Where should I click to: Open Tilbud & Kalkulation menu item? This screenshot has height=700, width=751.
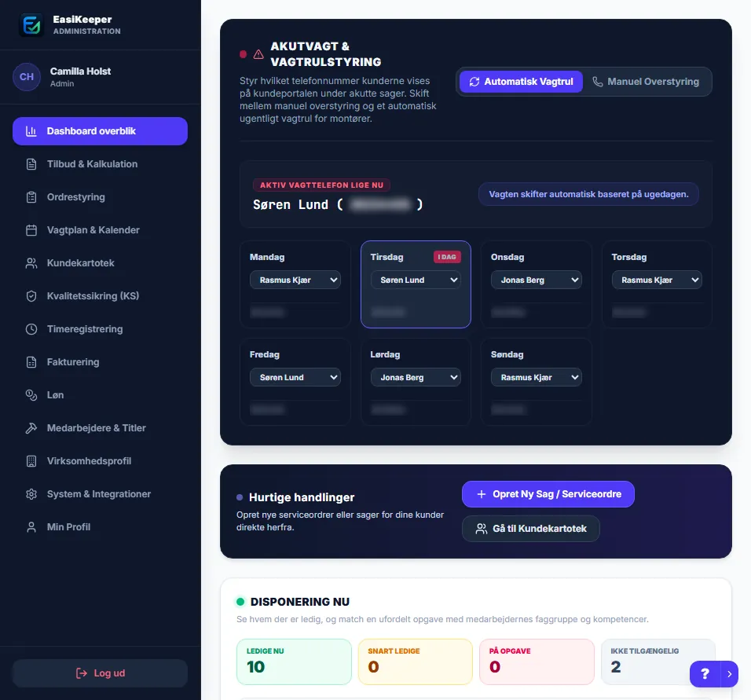pyautogui.click(x=100, y=164)
